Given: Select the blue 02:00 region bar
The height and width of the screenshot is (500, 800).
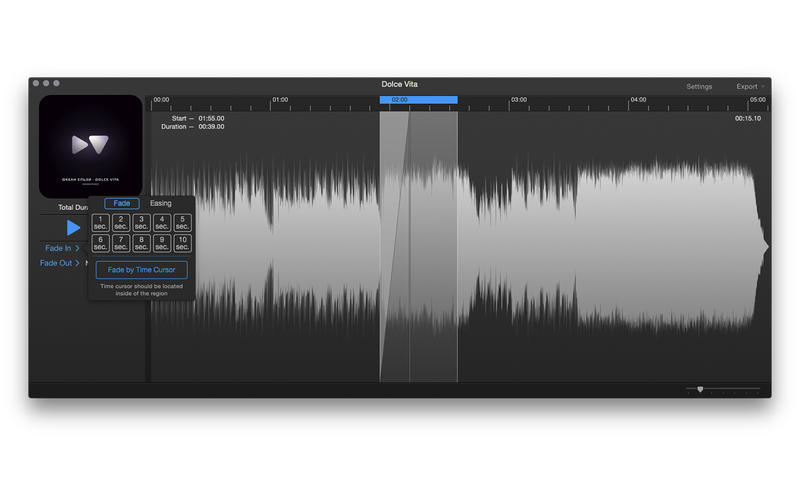Looking at the screenshot, I should click(418, 99).
